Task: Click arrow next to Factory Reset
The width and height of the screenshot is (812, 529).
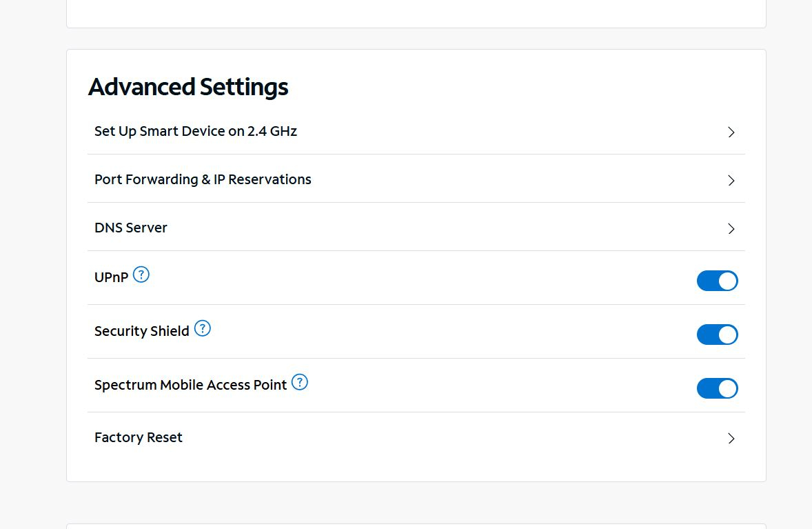Action: point(731,439)
